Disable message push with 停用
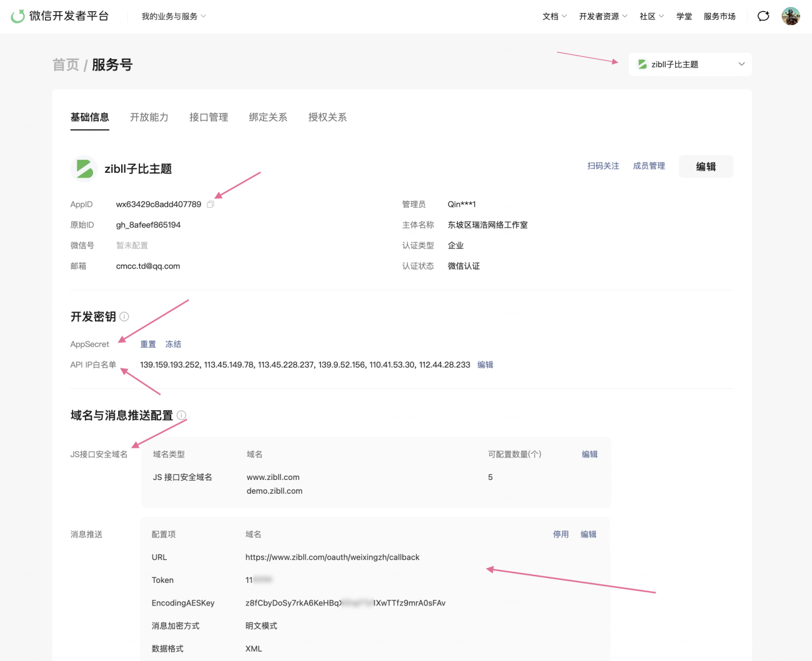The image size is (812, 661). click(560, 534)
